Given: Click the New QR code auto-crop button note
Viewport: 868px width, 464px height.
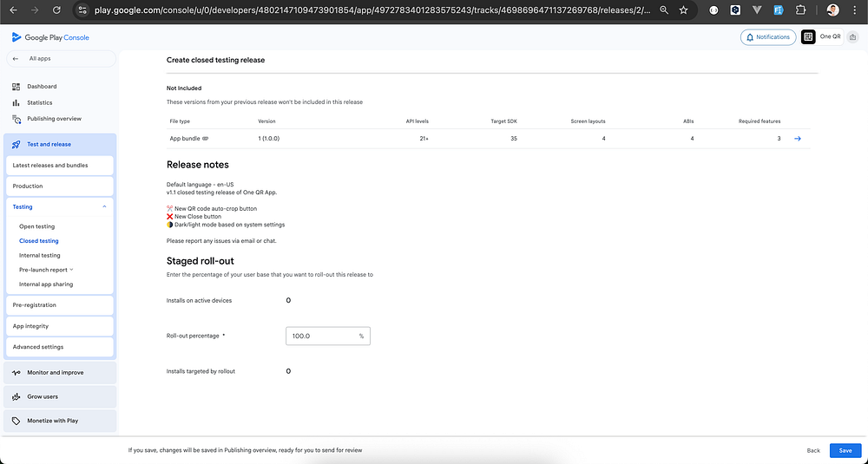Looking at the screenshot, I should 212,208.
